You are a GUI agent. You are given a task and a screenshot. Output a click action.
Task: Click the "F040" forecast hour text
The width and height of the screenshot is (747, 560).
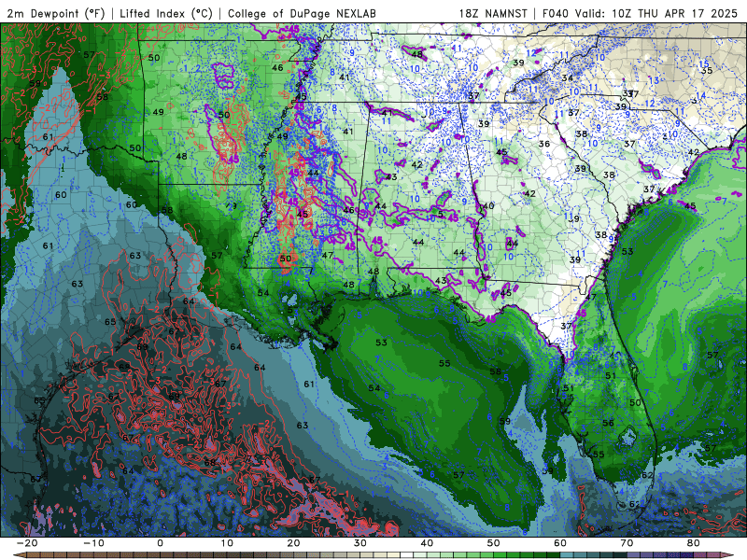[556, 13]
